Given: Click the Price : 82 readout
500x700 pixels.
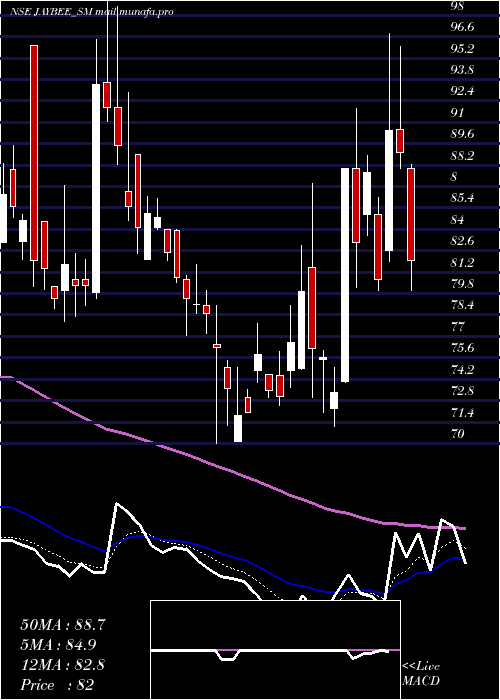Looking at the screenshot, I should click(57, 685).
